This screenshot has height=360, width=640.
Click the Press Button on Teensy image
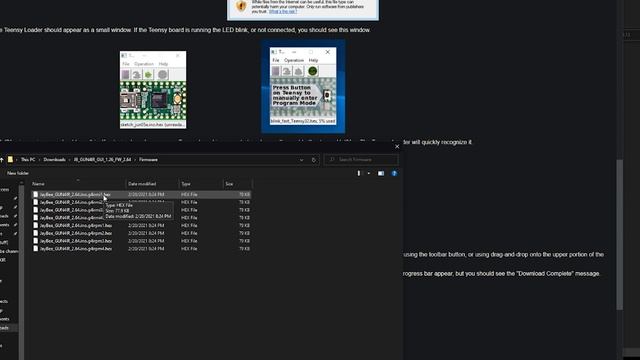coord(303,86)
